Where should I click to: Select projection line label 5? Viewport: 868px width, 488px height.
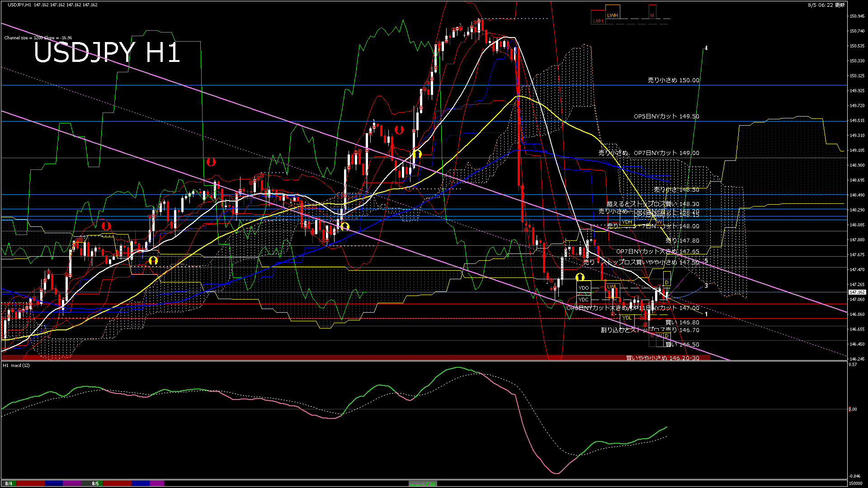706,261
